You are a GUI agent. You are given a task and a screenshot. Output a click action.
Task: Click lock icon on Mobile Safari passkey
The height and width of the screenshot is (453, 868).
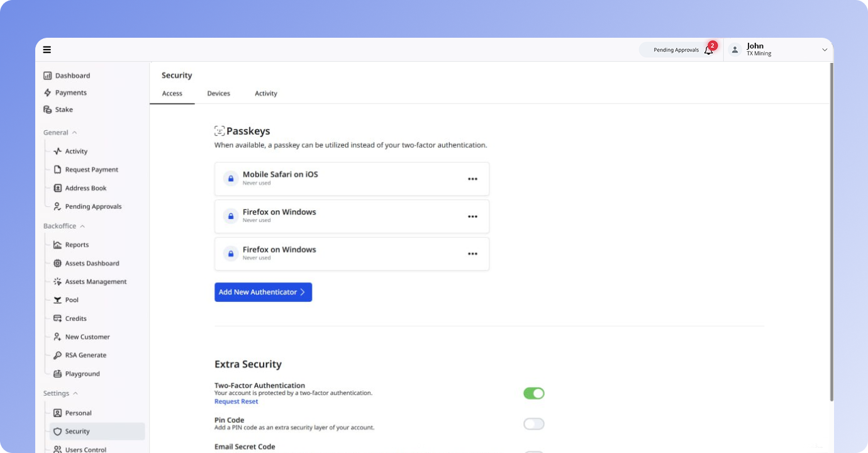(x=231, y=179)
